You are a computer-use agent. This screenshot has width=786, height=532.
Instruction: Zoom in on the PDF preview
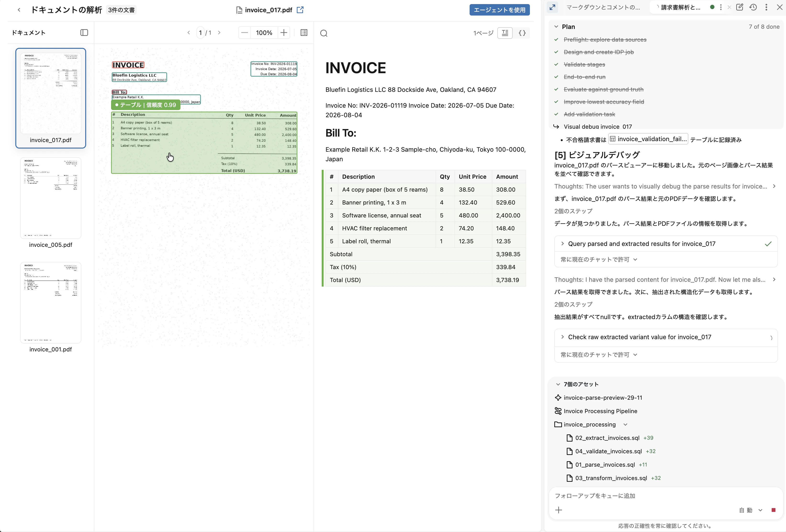pyautogui.click(x=284, y=33)
